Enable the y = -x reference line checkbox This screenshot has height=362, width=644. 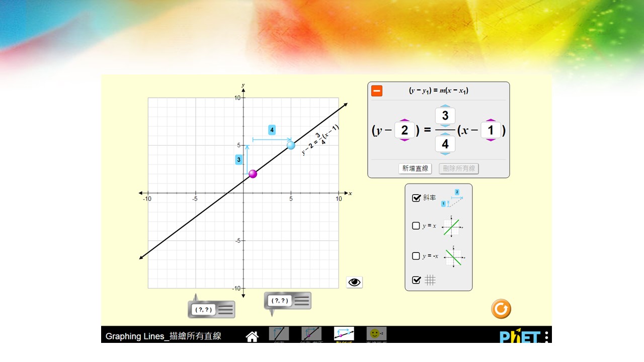click(416, 256)
